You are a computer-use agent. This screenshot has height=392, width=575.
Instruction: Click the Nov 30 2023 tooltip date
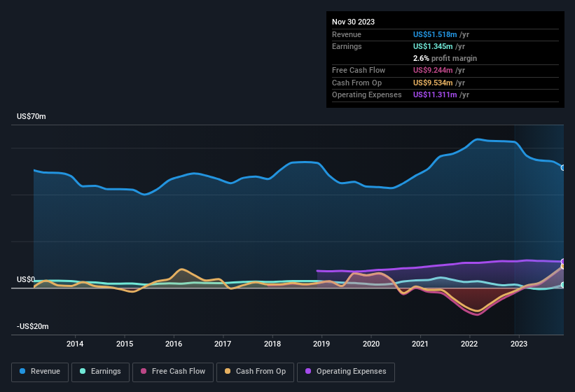click(353, 22)
